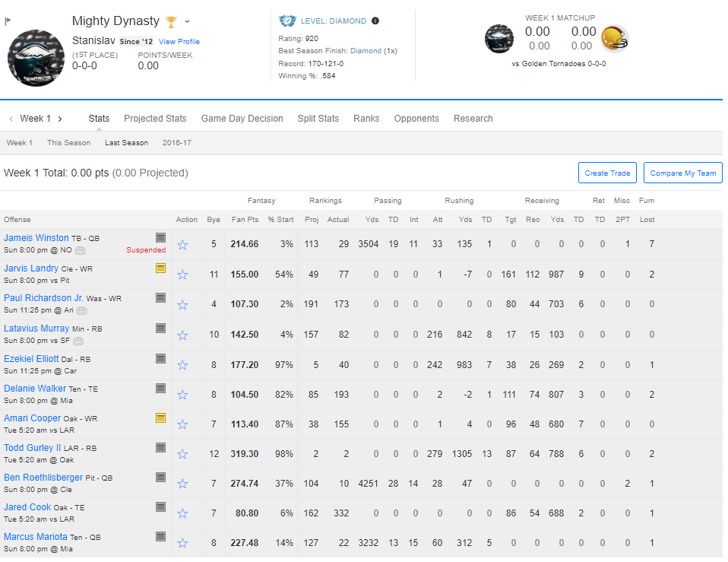The width and height of the screenshot is (728, 562).
Task: Star Ezekiel Elliott
Action: [x=183, y=366]
